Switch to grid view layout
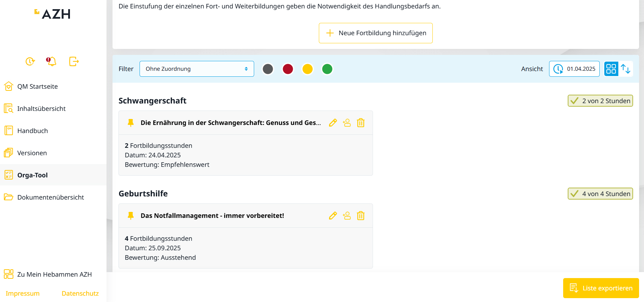644x302 pixels. (x=611, y=69)
